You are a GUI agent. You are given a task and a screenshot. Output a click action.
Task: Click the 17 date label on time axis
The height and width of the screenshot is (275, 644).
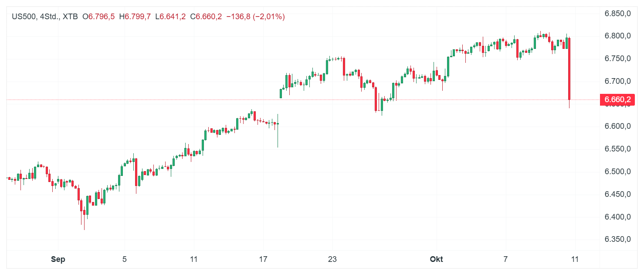click(x=263, y=259)
